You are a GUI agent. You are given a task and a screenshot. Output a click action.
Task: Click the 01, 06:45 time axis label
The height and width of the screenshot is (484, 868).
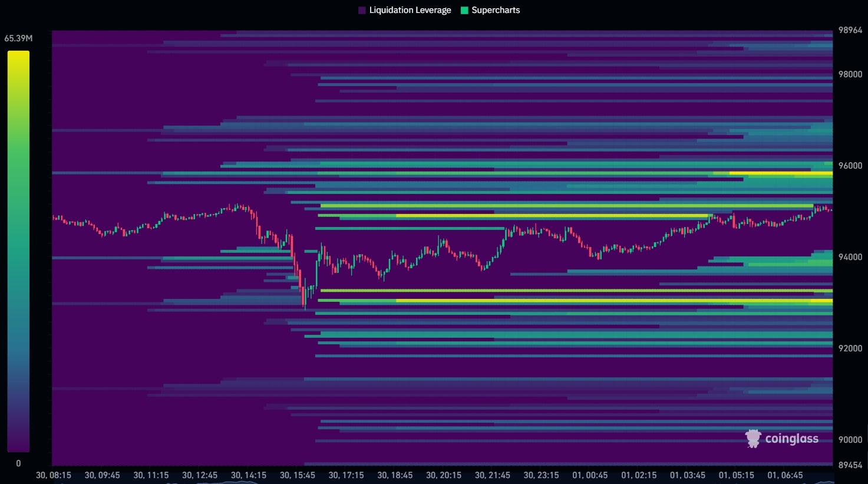785,475
